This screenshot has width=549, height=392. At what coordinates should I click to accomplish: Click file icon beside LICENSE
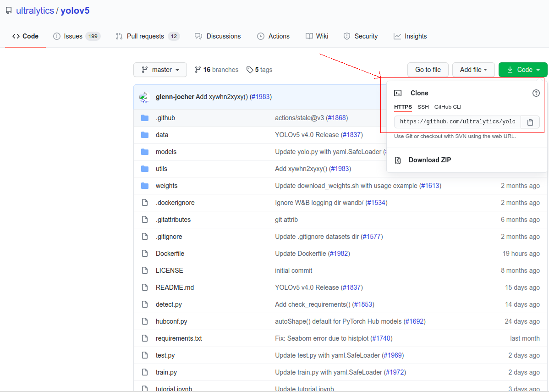(x=145, y=271)
